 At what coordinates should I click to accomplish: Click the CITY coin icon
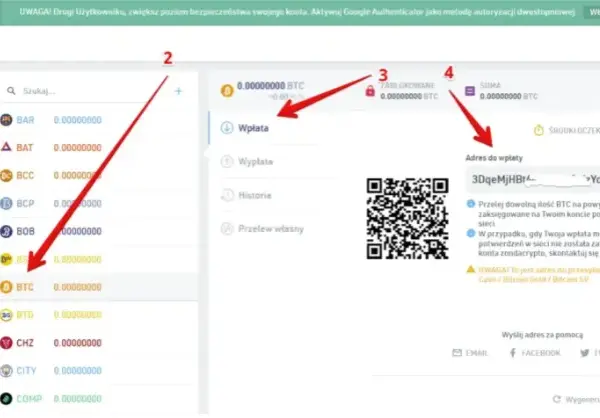[6, 371]
